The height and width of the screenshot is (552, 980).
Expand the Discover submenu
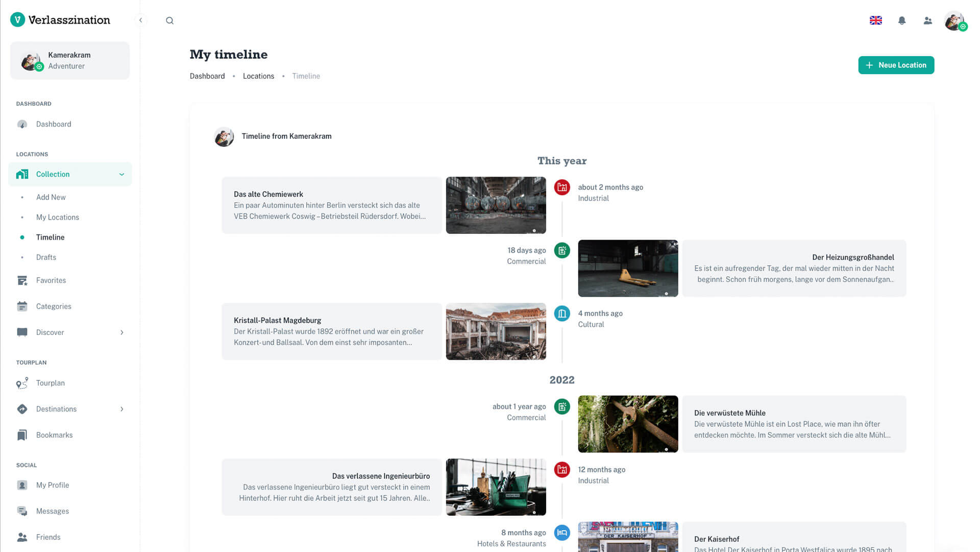pos(121,332)
